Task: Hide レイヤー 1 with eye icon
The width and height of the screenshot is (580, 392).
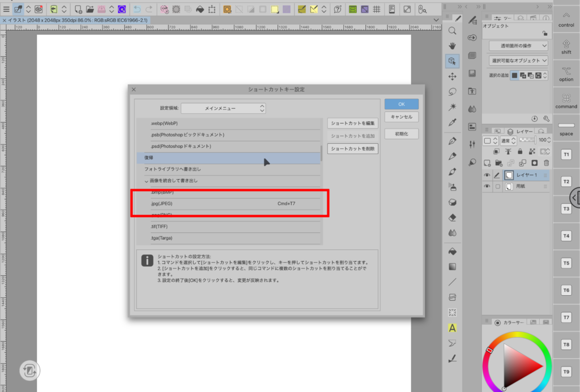Action: coord(487,176)
